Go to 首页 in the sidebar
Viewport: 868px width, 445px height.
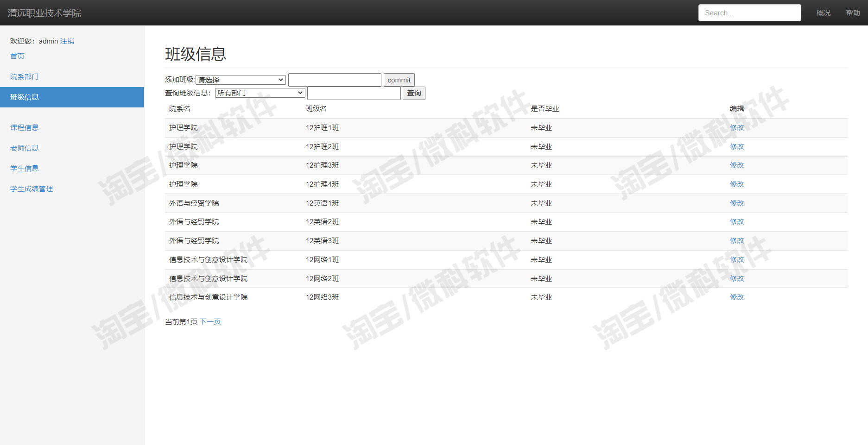(x=17, y=56)
